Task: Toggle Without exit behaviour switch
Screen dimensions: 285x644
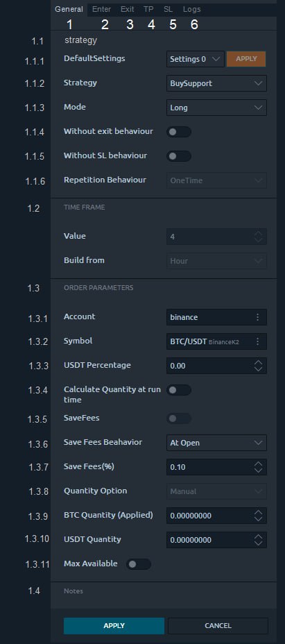Action: click(x=179, y=133)
